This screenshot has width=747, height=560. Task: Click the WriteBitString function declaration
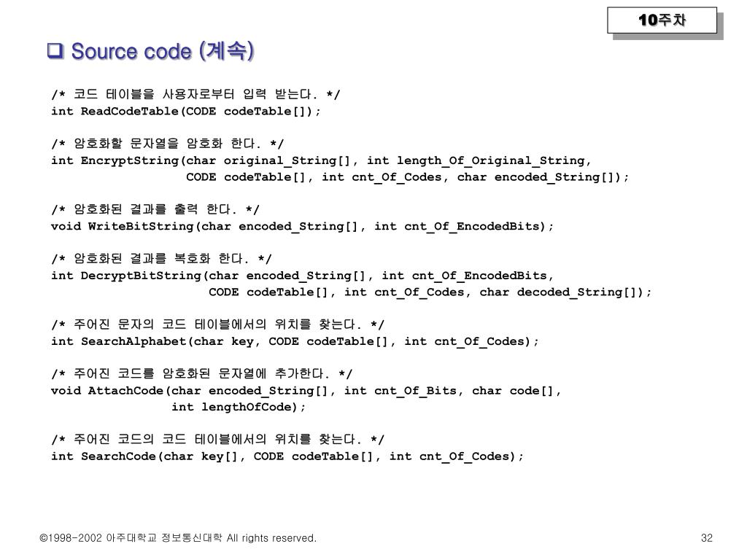302,227
